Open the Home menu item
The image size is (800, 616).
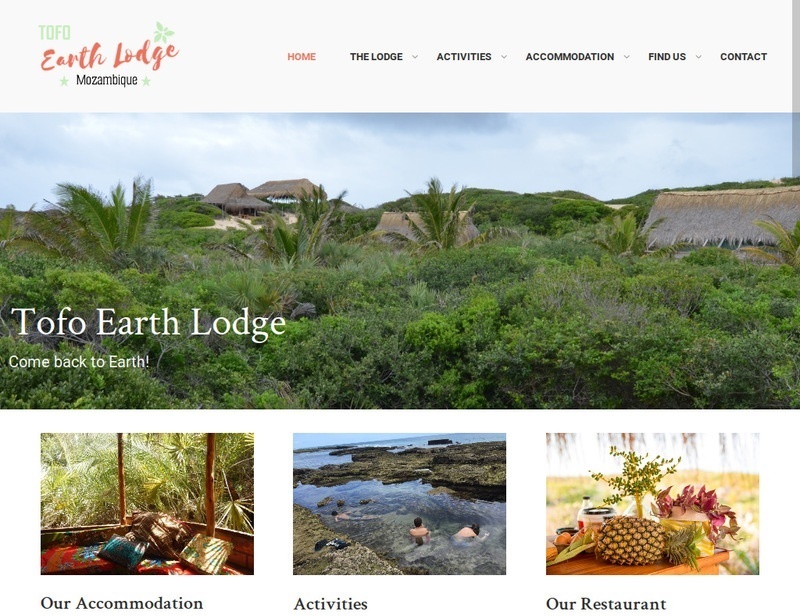pyautogui.click(x=302, y=57)
